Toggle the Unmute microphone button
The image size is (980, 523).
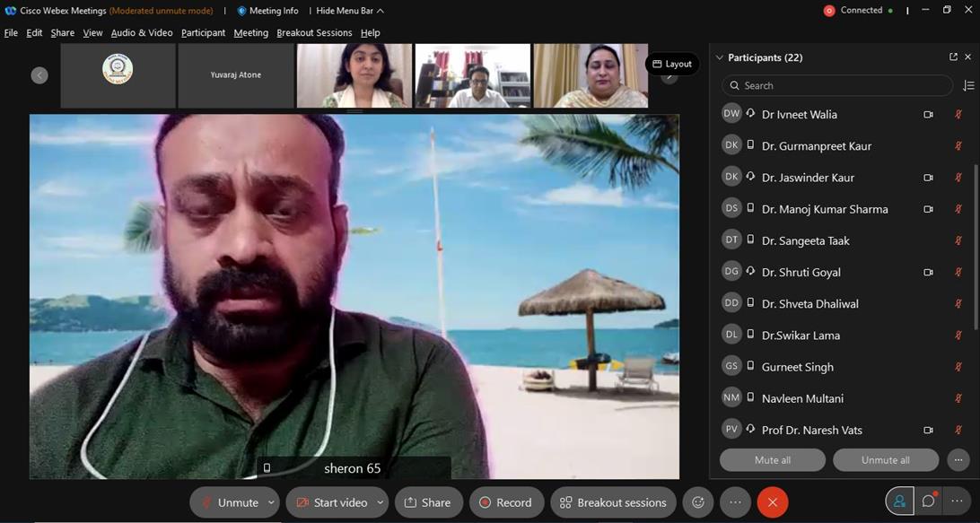tap(229, 502)
